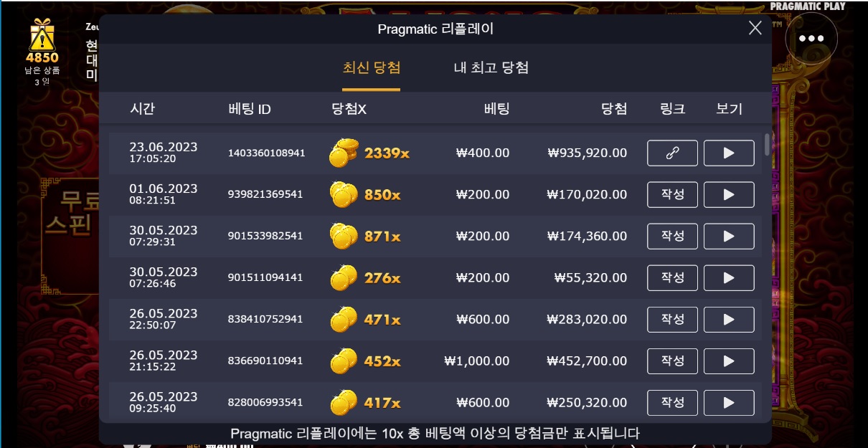Play replay of the 276x win

click(x=728, y=277)
